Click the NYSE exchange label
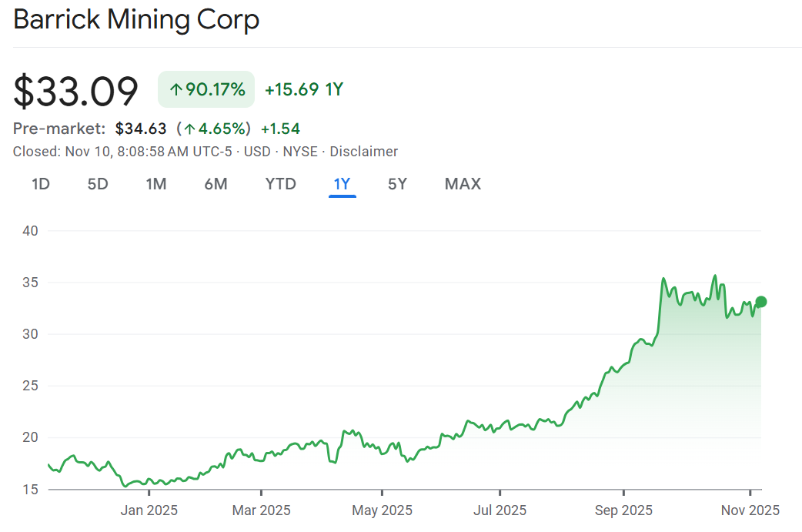 tap(300, 152)
